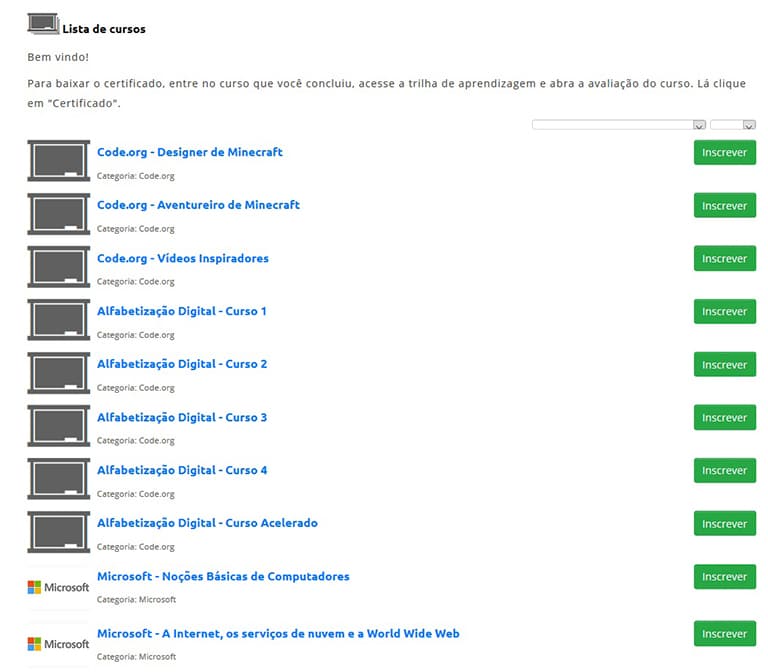This screenshot has height=672, width=768.
Task: Click the Lista de cursos header icon
Action: click(x=43, y=24)
